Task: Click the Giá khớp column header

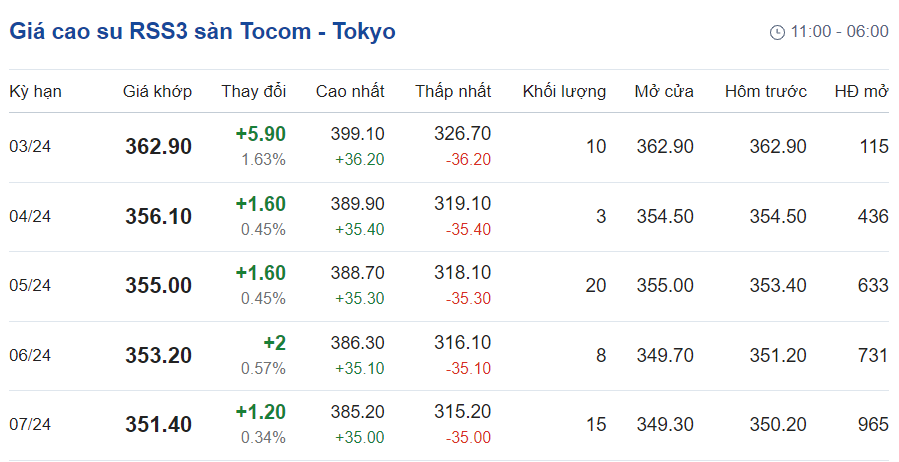Action: tap(158, 92)
